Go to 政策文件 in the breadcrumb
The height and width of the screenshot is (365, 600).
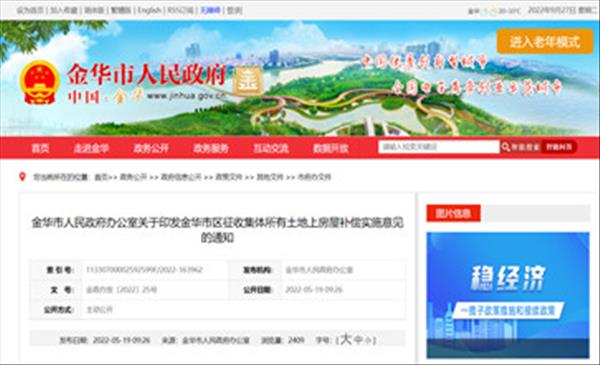229,177
